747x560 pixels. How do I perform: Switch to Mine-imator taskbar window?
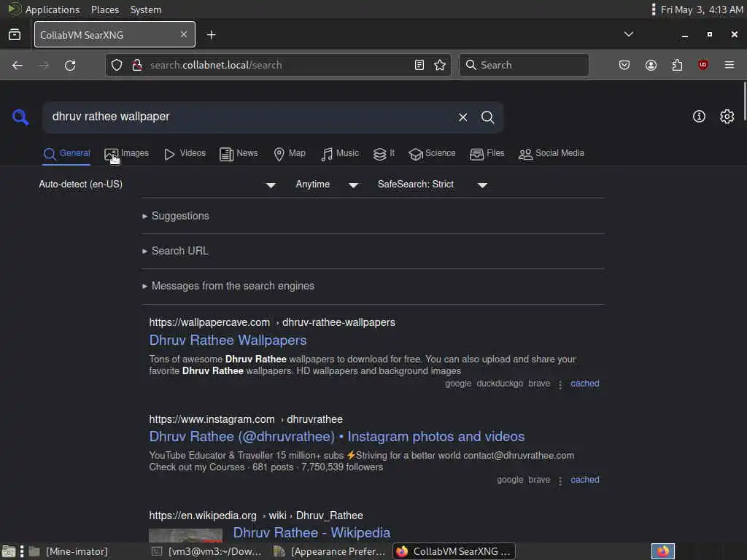68,551
